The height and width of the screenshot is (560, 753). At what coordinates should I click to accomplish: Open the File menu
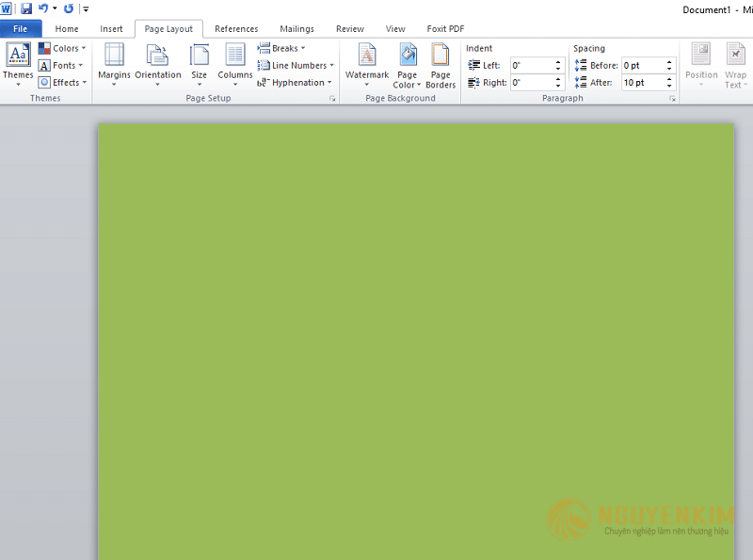[x=20, y=29]
